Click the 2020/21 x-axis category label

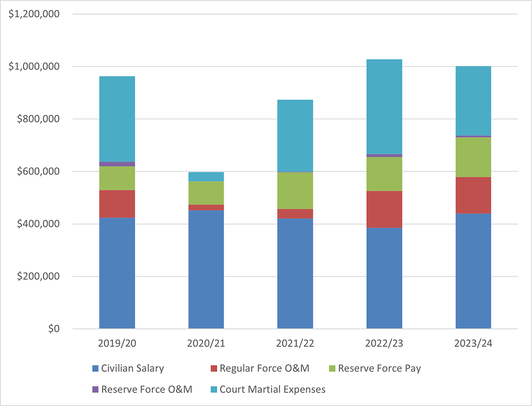206,343
